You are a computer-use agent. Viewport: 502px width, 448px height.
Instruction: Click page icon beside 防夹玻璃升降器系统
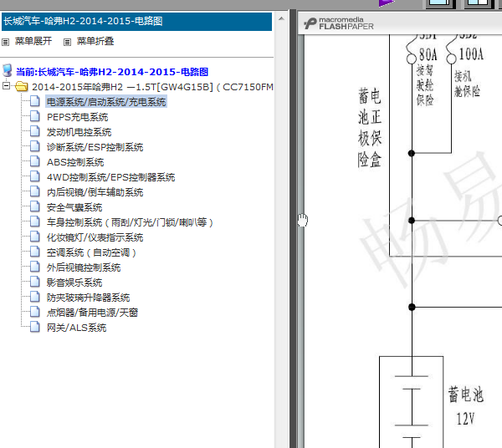(x=34, y=297)
